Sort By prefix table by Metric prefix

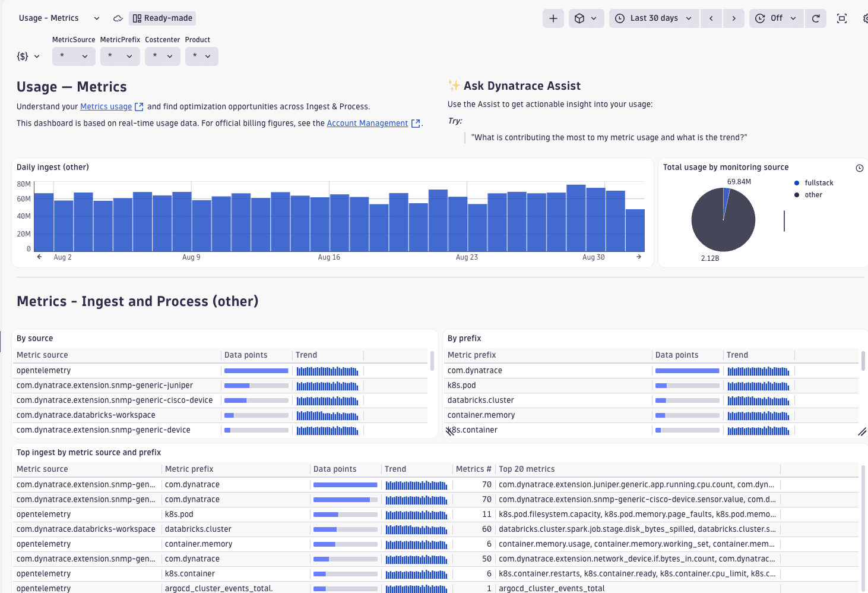[x=549, y=355]
